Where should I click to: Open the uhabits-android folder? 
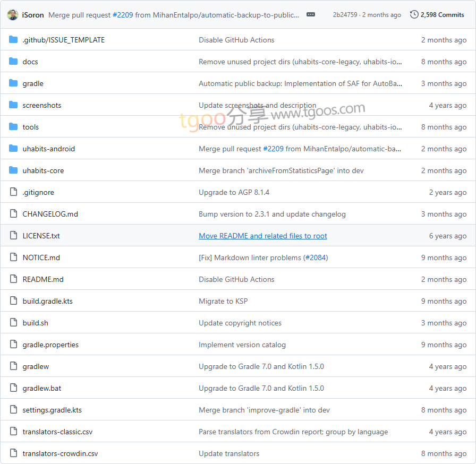[48, 149]
